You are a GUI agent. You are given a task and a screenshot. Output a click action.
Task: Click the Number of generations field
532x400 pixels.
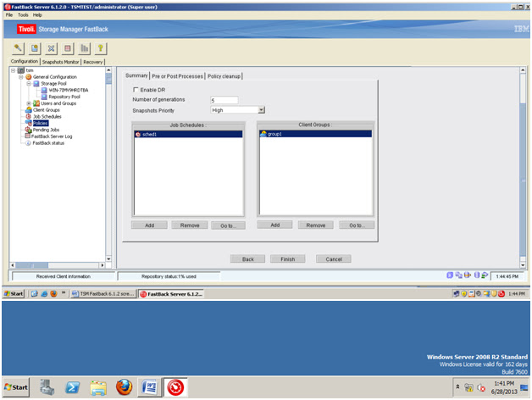coord(224,100)
